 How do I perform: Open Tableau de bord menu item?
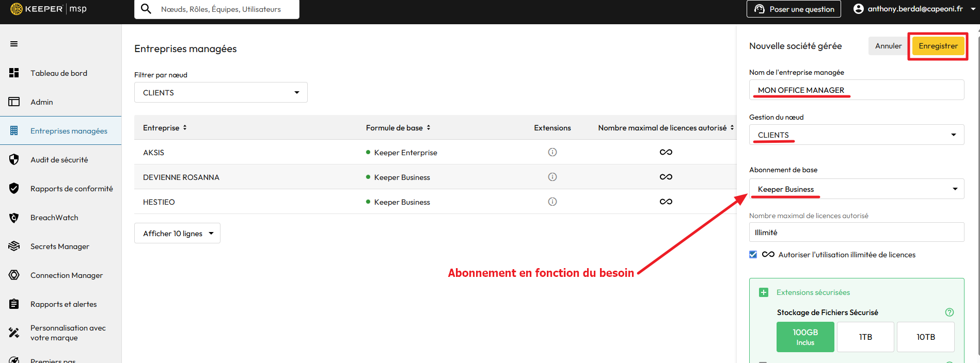point(60,73)
